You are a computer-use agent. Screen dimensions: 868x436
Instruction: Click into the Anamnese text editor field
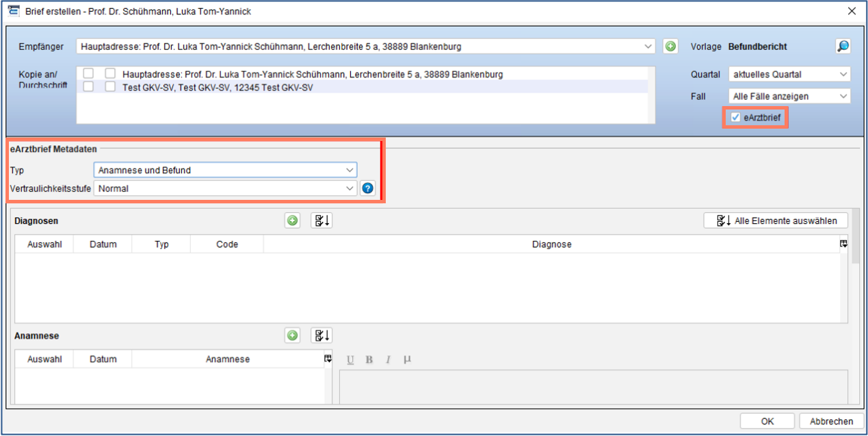(593, 387)
